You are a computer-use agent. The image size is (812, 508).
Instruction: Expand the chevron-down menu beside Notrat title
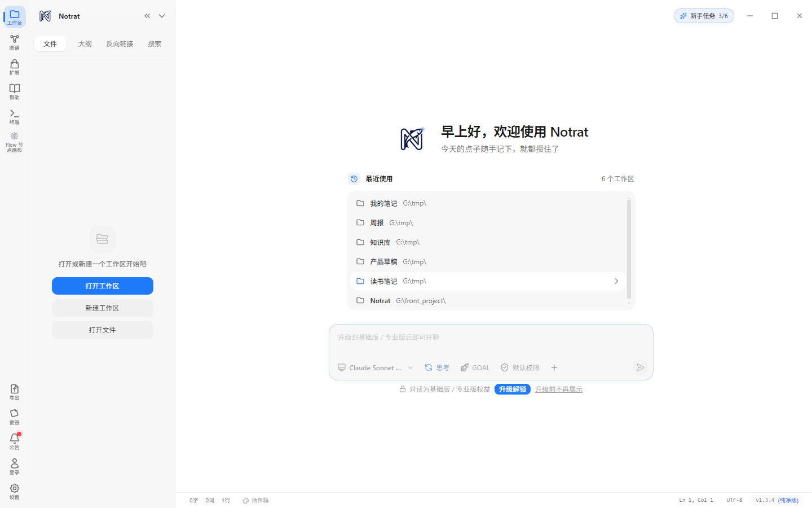[x=162, y=16]
